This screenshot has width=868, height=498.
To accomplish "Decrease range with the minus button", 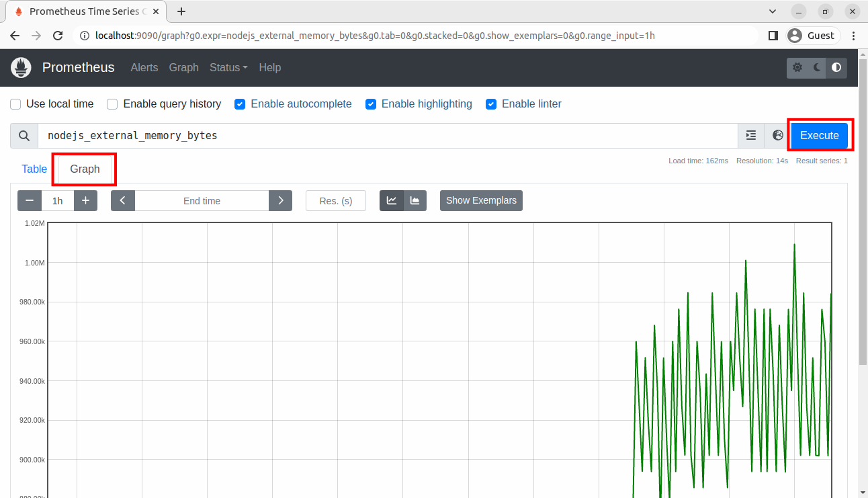I will coord(30,201).
